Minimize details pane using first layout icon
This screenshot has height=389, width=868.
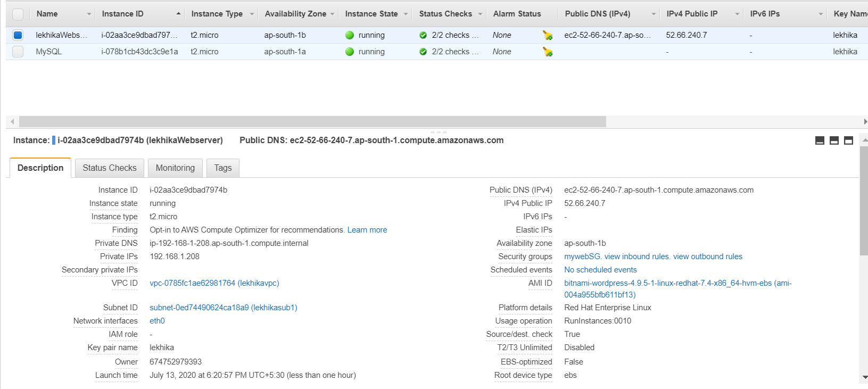click(x=820, y=140)
